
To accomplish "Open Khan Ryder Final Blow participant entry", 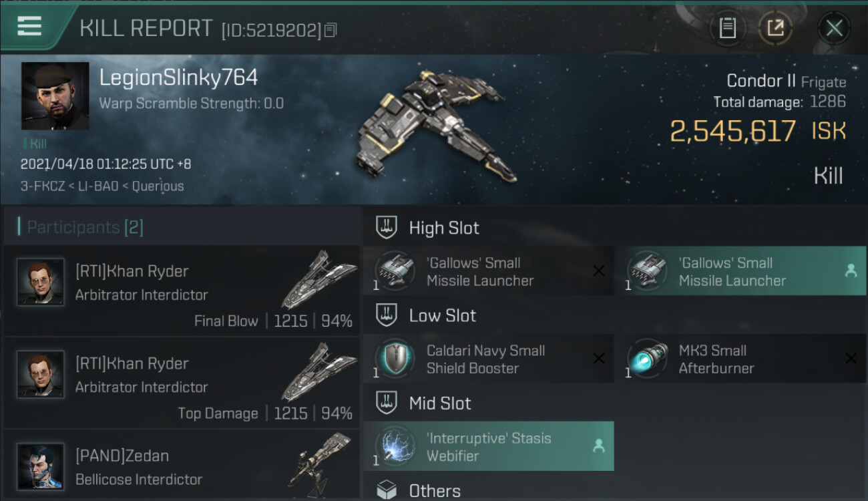I will click(182, 291).
